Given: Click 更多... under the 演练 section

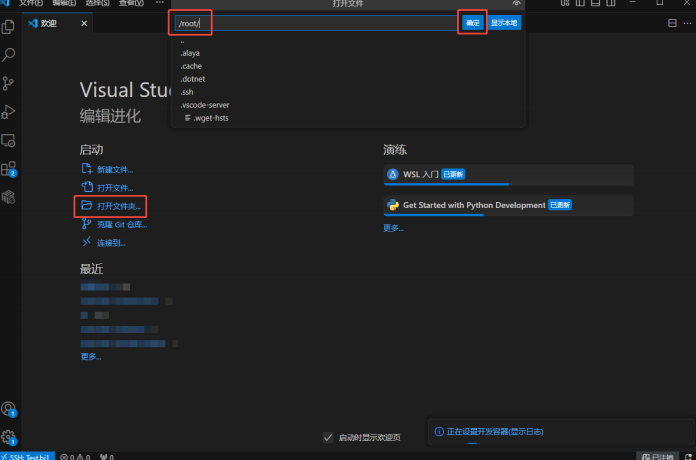Looking at the screenshot, I should coord(394,228).
